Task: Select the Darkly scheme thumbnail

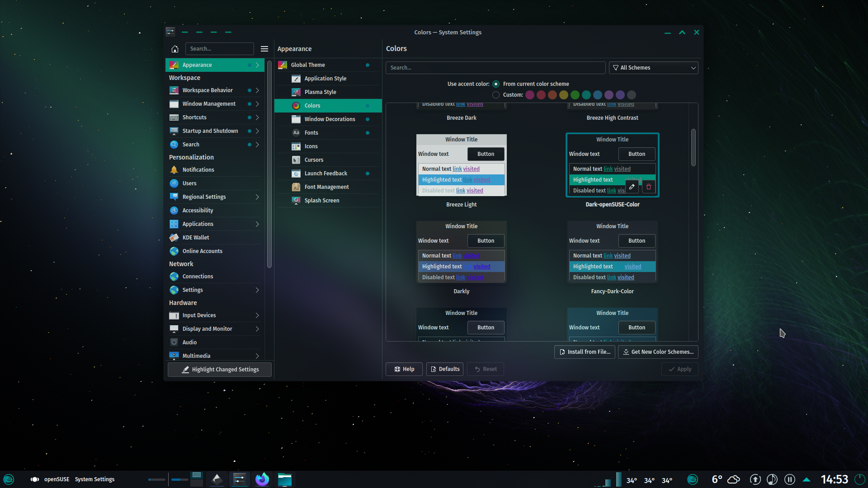Action: pos(462,252)
